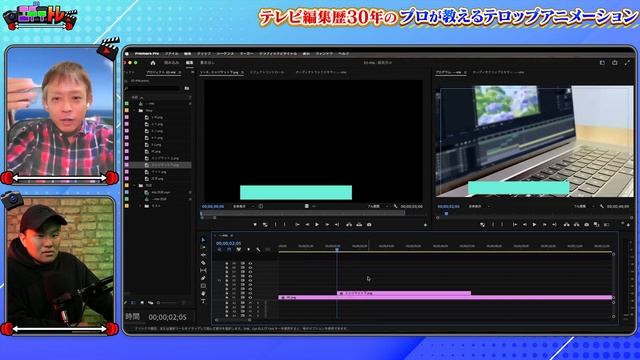Solo the first audio track
Image resolution: width=640 pixels, height=360 pixels.
tap(258, 303)
